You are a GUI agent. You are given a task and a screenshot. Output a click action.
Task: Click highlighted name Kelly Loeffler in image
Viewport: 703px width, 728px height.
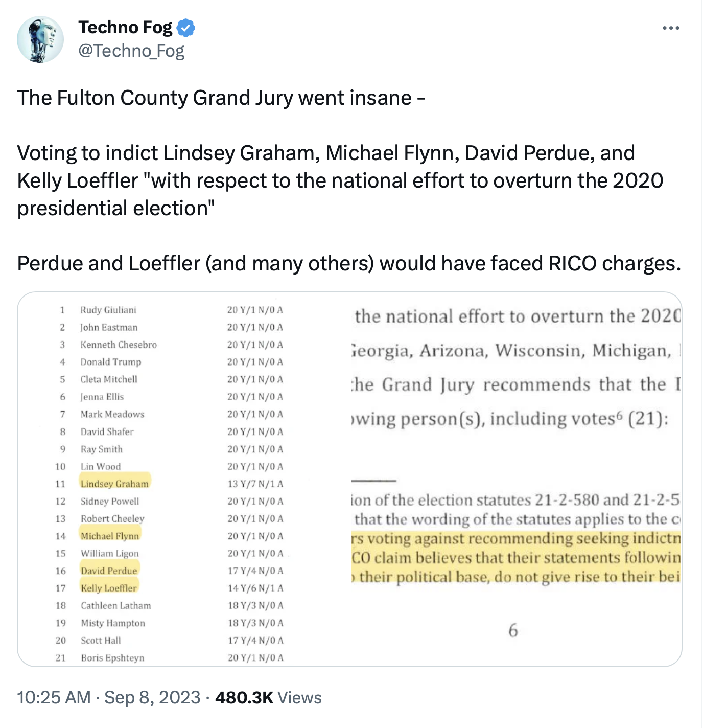(x=109, y=587)
